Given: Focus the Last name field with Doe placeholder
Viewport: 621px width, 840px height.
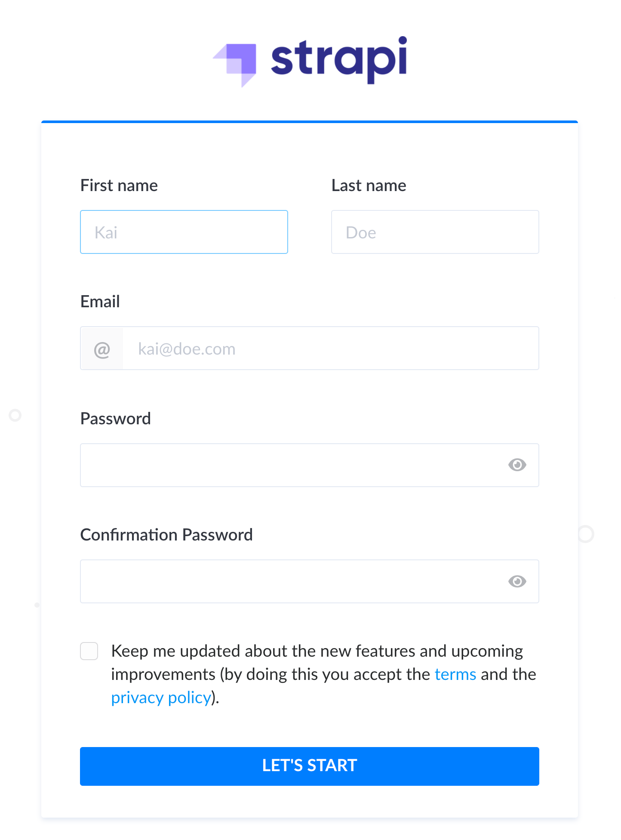Looking at the screenshot, I should pyautogui.click(x=435, y=232).
